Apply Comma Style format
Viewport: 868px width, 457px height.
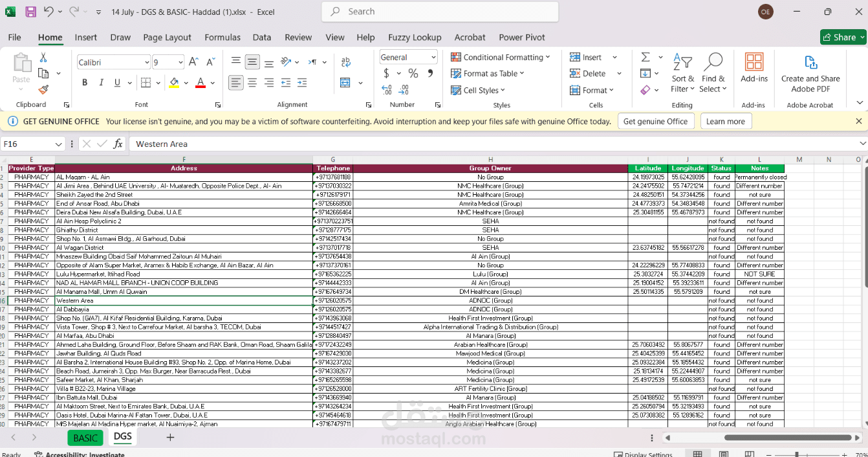tap(430, 73)
